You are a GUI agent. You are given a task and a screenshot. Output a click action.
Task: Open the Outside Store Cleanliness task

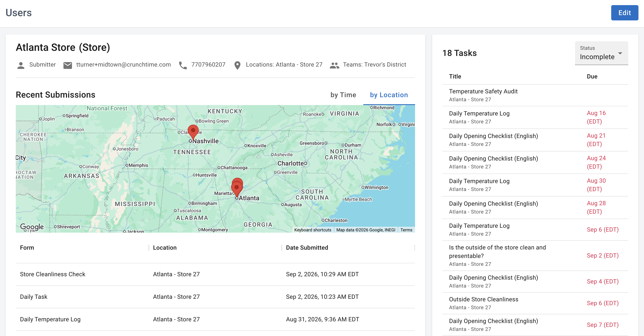(535, 303)
